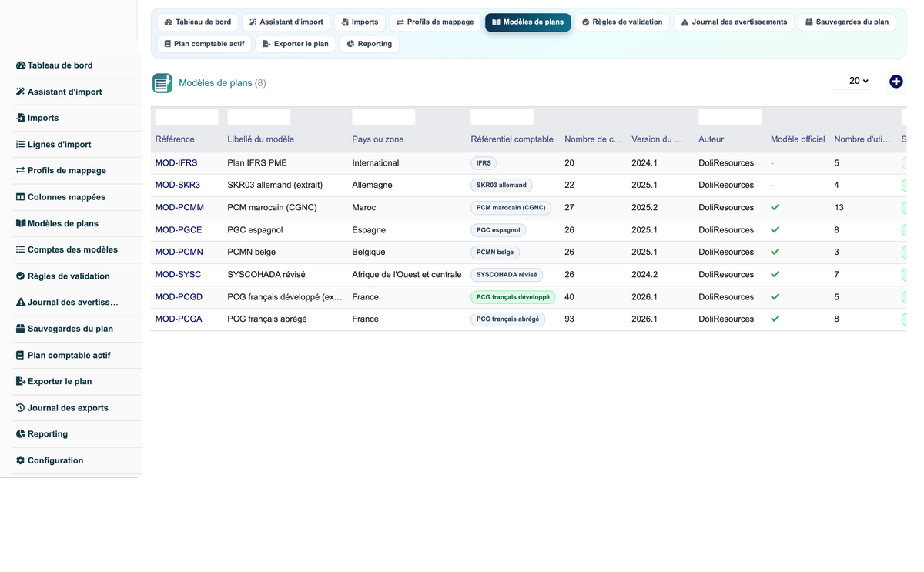Switch to the Assistant d'import top tab

coord(286,22)
